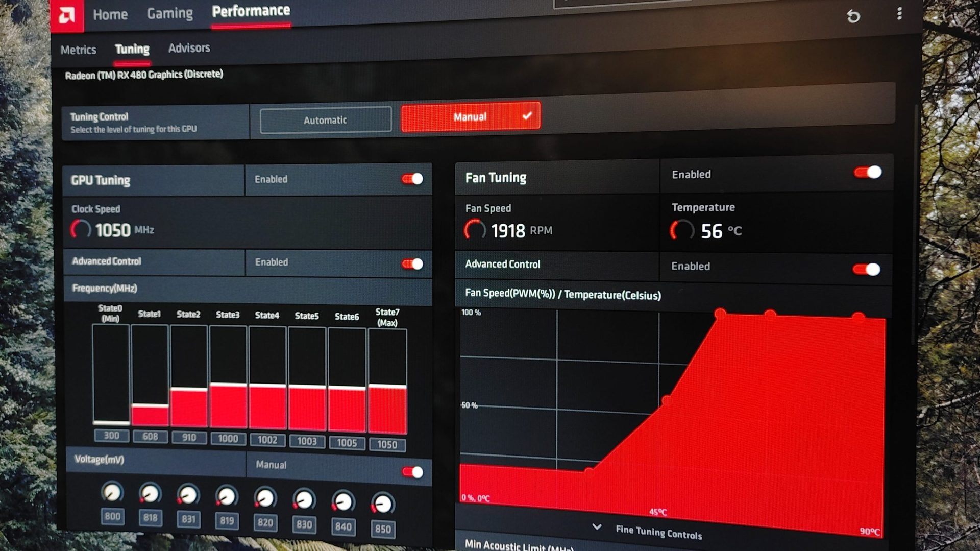Click the 1002 MHz frequency field

pos(267,440)
